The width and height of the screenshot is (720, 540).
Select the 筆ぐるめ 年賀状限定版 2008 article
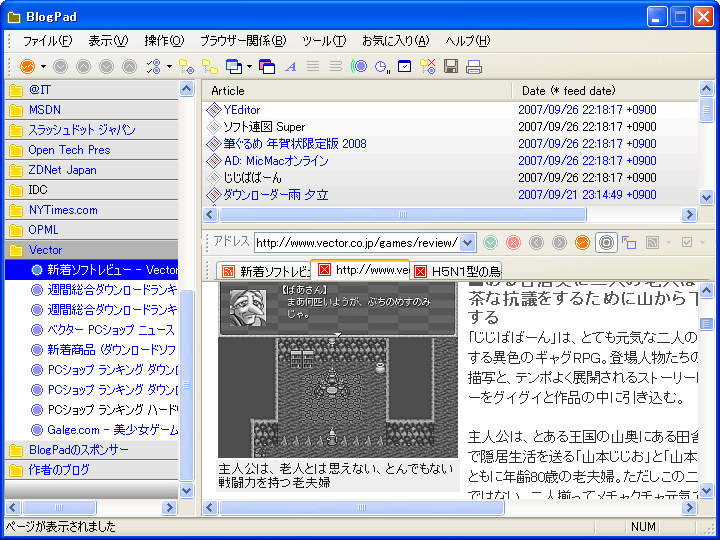pyautogui.click(x=295, y=144)
